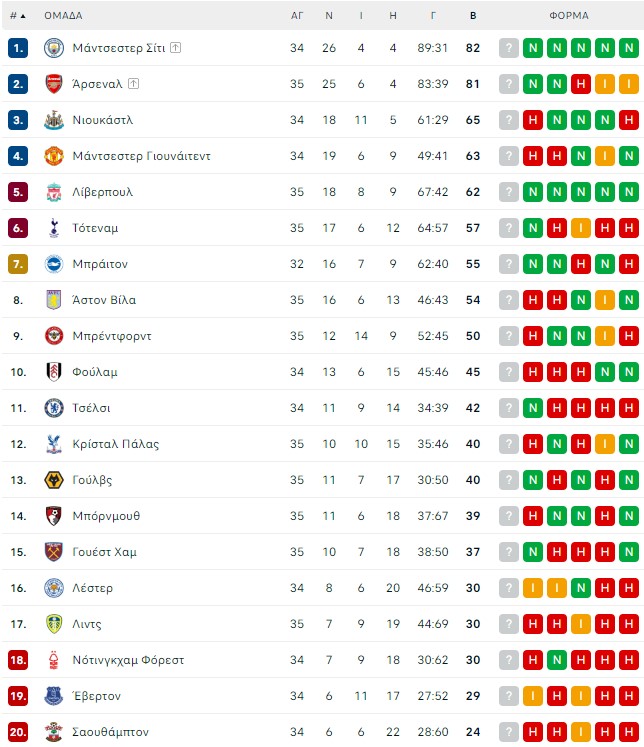Click Arsenal's red H form badge
Screen dimensions: 644x747
[x=581, y=84]
